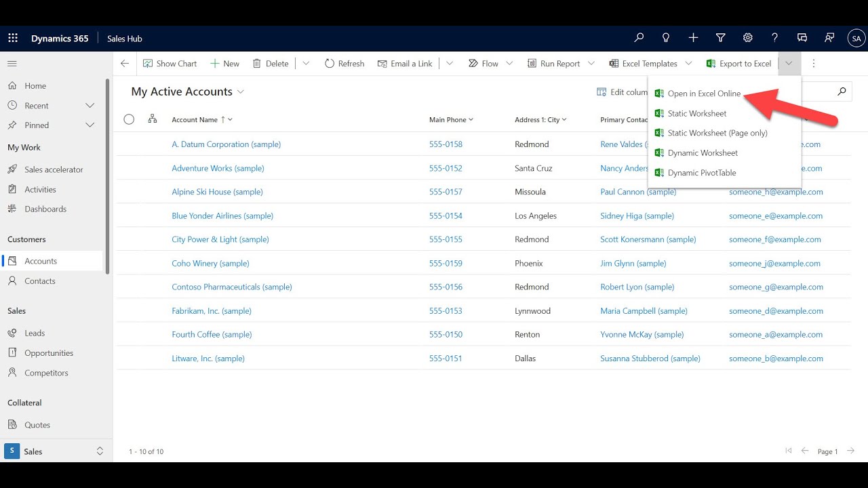Open the assistant lightbulb icon
The height and width of the screenshot is (488, 868).
666,39
